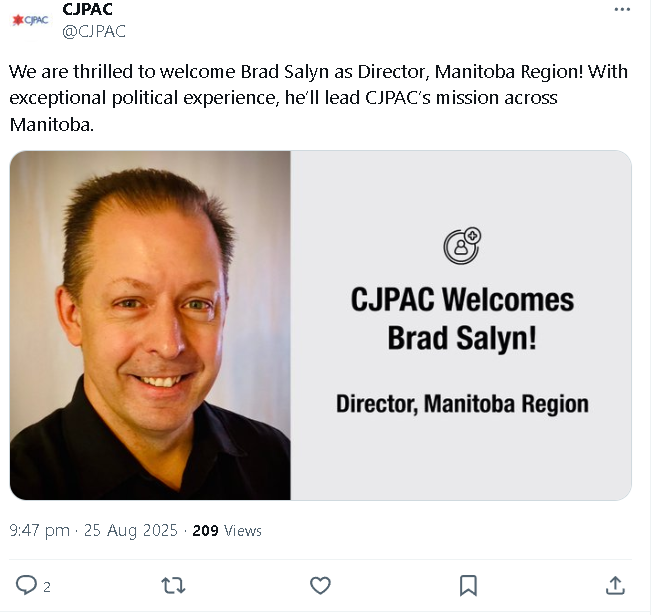Open the 9:47 pm timestamp link

(40, 531)
